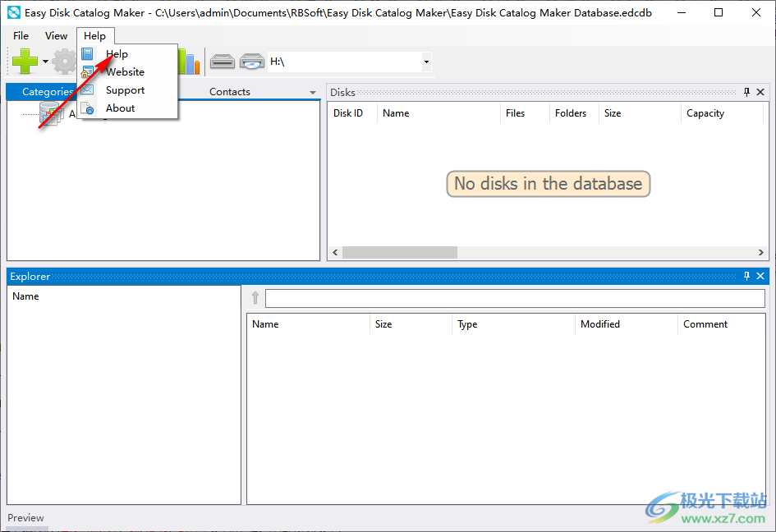Choose Website from the Help menu
This screenshot has width=776, height=532.
(x=127, y=71)
